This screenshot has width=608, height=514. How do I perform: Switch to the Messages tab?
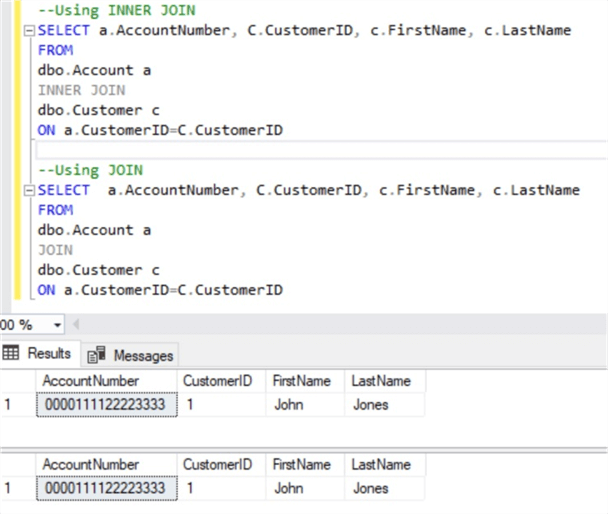[x=130, y=355]
